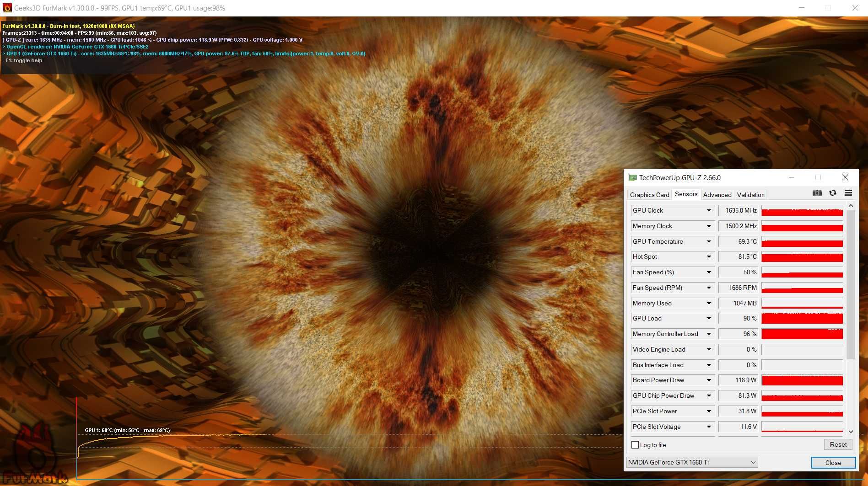Click the Close button in GPU-Z

(833, 463)
